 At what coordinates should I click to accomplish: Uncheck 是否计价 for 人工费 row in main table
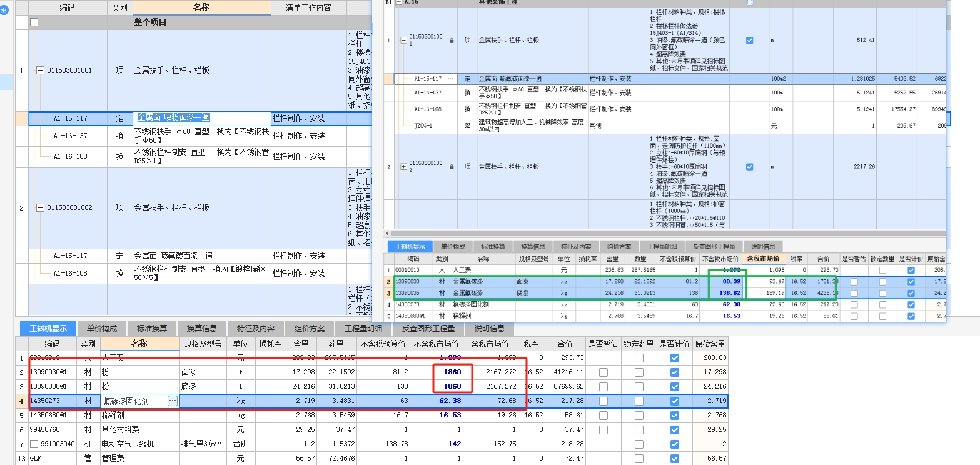coord(674,358)
